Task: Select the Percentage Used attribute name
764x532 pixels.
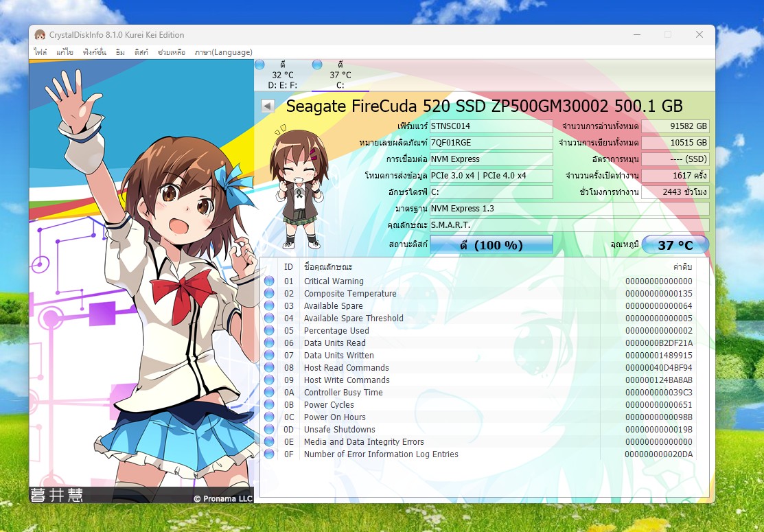Action: [336, 330]
